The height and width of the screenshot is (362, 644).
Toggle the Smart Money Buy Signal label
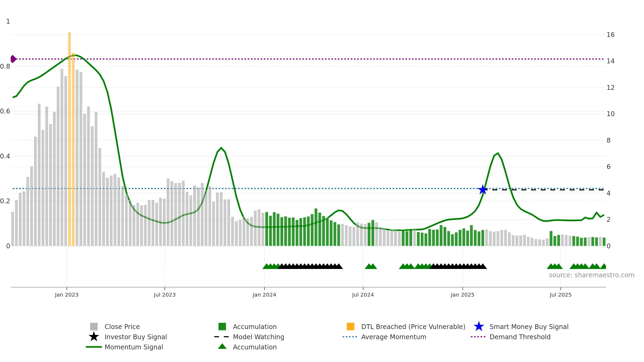[529, 327]
